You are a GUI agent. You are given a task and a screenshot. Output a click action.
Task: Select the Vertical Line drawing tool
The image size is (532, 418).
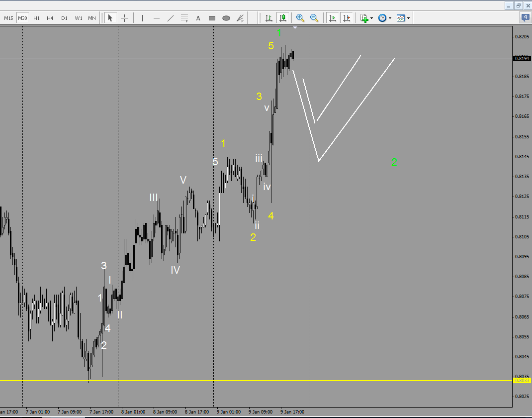(142, 18)
